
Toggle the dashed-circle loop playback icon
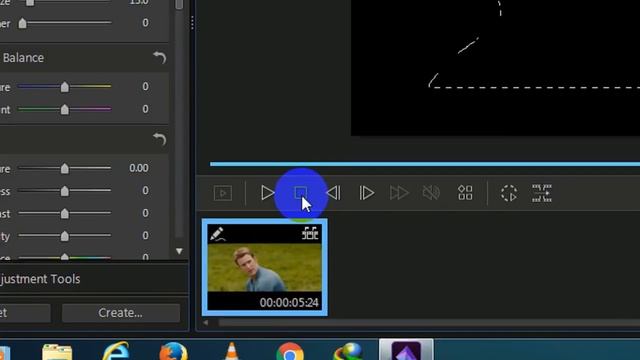point(509,193)
